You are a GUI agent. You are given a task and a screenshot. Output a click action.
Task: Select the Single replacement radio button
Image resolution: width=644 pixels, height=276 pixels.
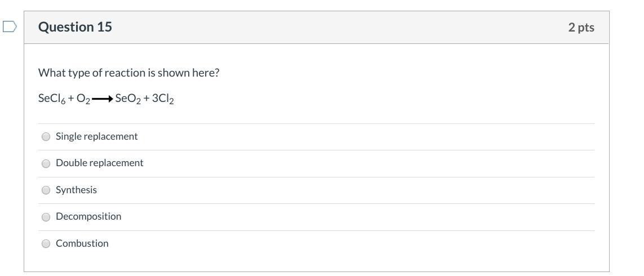[x=46, y=136]
